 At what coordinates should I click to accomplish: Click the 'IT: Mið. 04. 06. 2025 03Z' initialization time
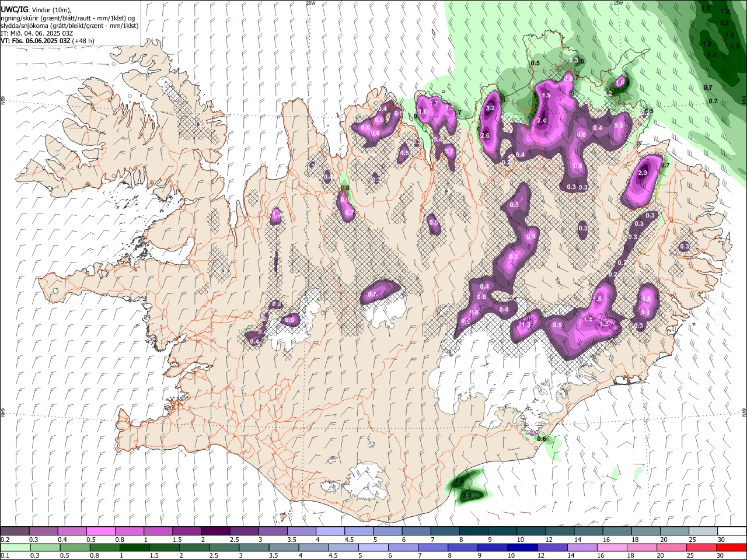click(36, 33)
